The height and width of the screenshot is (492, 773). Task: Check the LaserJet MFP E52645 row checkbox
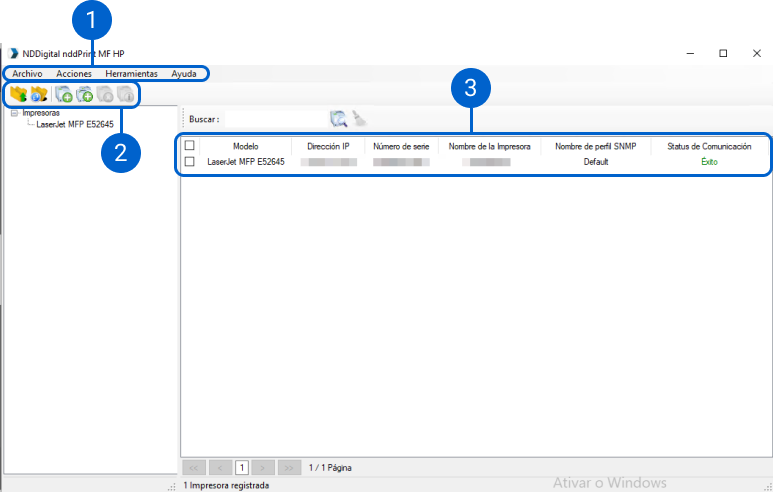pos(189,161)
